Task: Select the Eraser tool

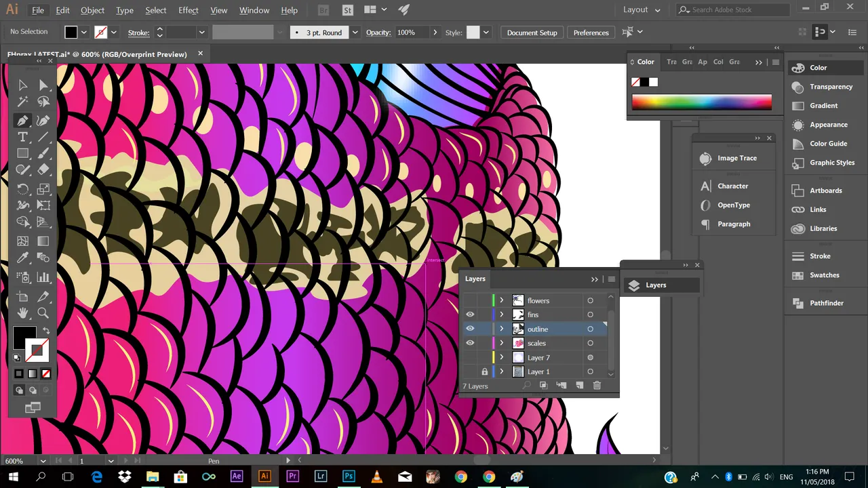Action: pos(43,170)
